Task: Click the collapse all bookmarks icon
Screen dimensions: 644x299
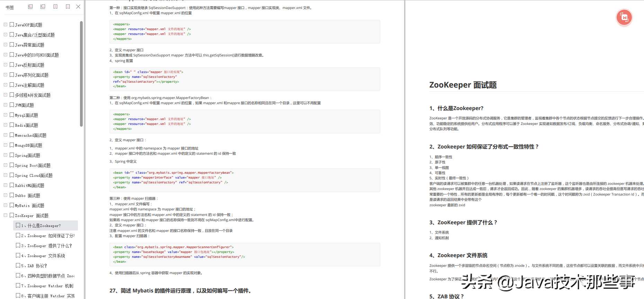Action: click(43, 7)
